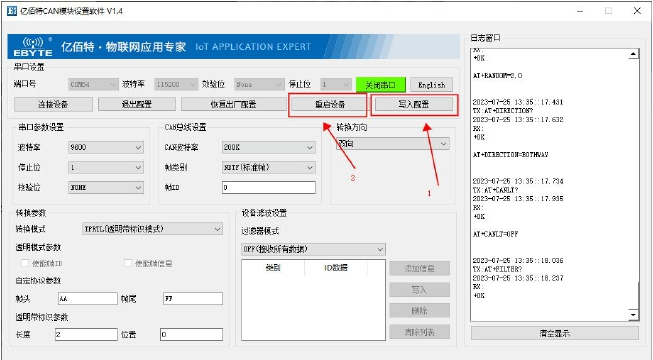Screen dimensions: 653x360
Task: Click the EBYTE logo in the banner
Action: point(33,47)
